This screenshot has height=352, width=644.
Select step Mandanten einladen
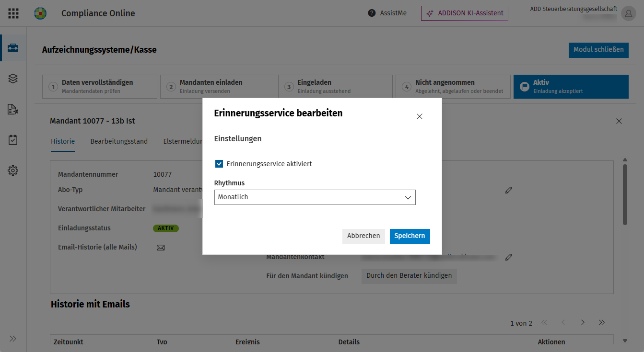pos(218,87)
